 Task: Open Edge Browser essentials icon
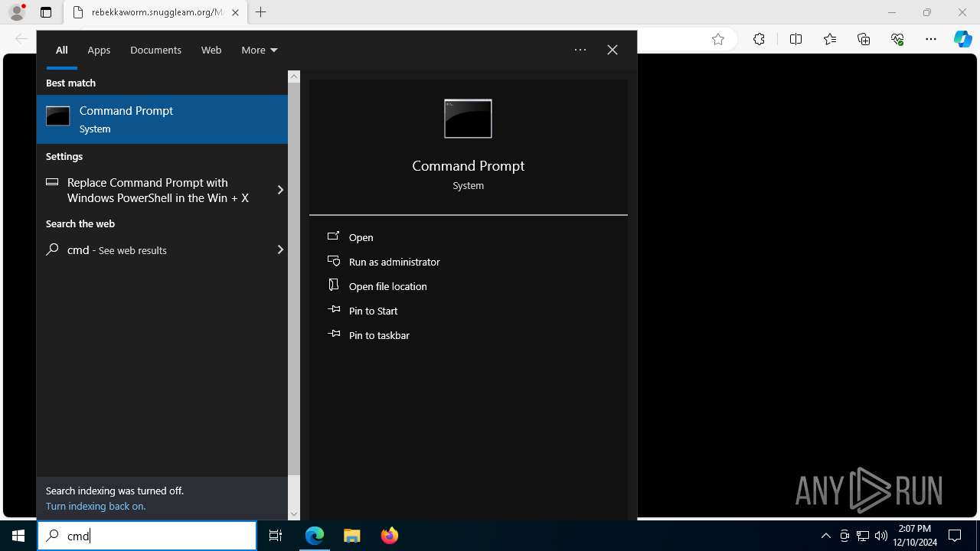pyautogui.click(x=897, y=39)
